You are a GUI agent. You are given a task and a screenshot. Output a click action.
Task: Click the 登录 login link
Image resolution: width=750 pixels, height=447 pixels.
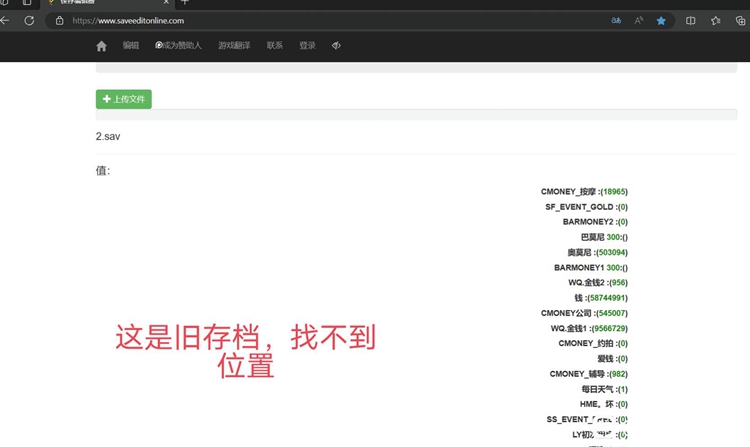coord(307,46)
